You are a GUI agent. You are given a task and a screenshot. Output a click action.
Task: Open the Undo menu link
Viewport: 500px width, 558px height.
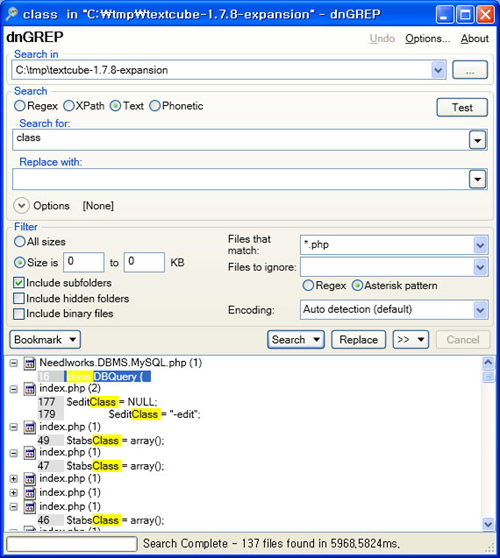[382, 38]
